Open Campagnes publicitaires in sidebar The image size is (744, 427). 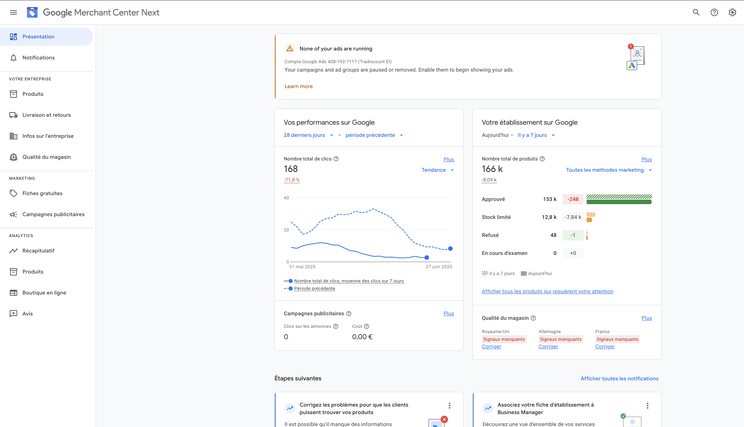[x=53, y=214]
